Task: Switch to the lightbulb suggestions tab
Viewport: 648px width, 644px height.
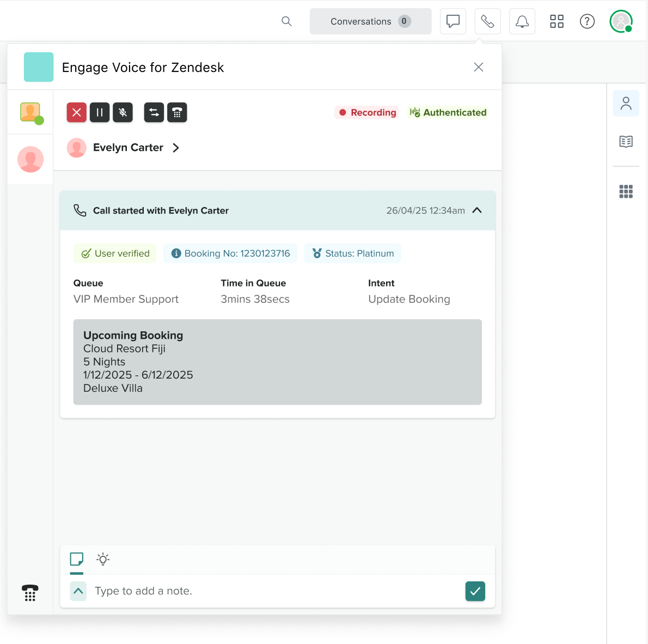Action: click(103, 559)
